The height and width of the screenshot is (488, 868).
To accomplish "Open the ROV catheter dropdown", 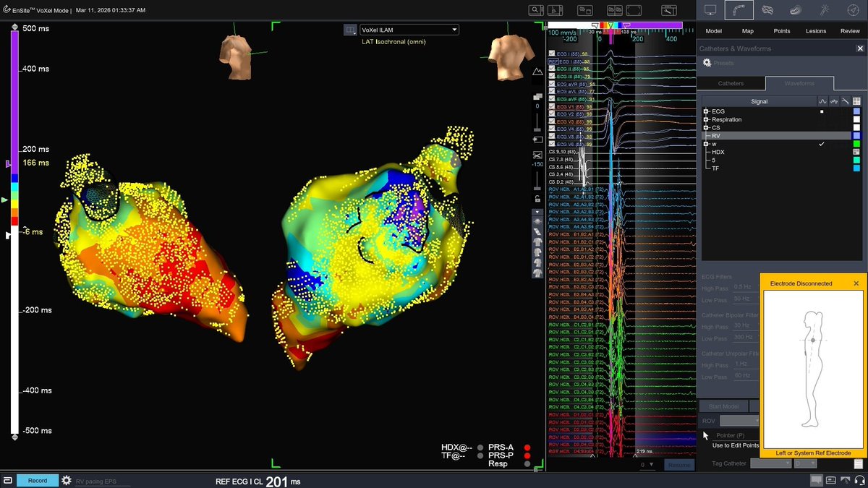I will [x=739, y=421].
